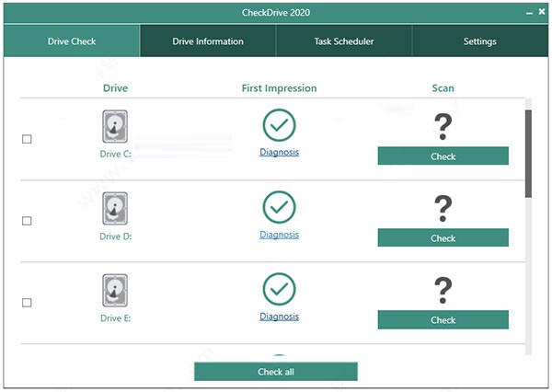This screenshot has width=552, height=392.
Task: Click Drive C: green checkmark status icon
Action: click(x=279, y=125)
